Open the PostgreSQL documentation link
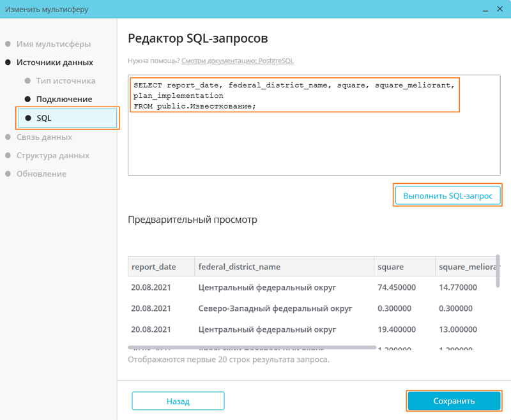 coord(238,61)
